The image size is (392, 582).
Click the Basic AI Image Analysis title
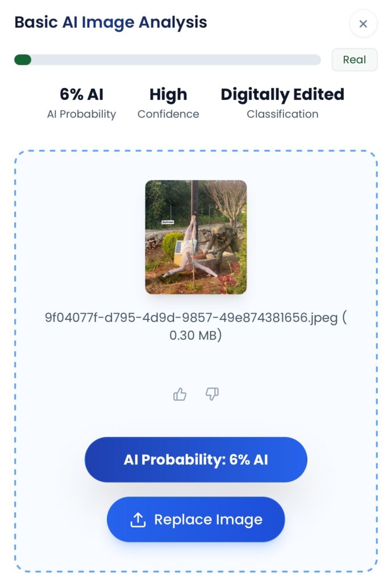point(111,23)
